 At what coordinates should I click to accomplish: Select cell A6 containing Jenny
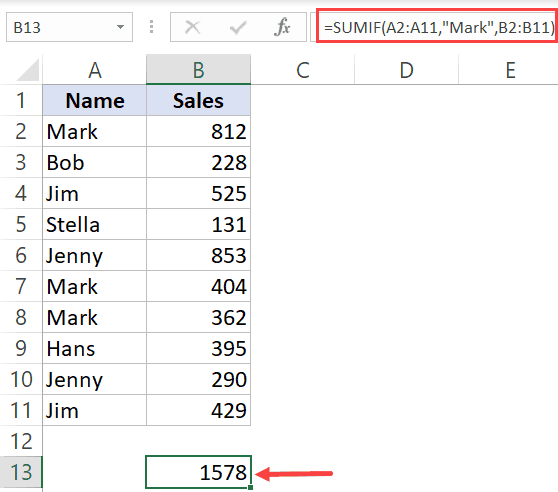95,255
